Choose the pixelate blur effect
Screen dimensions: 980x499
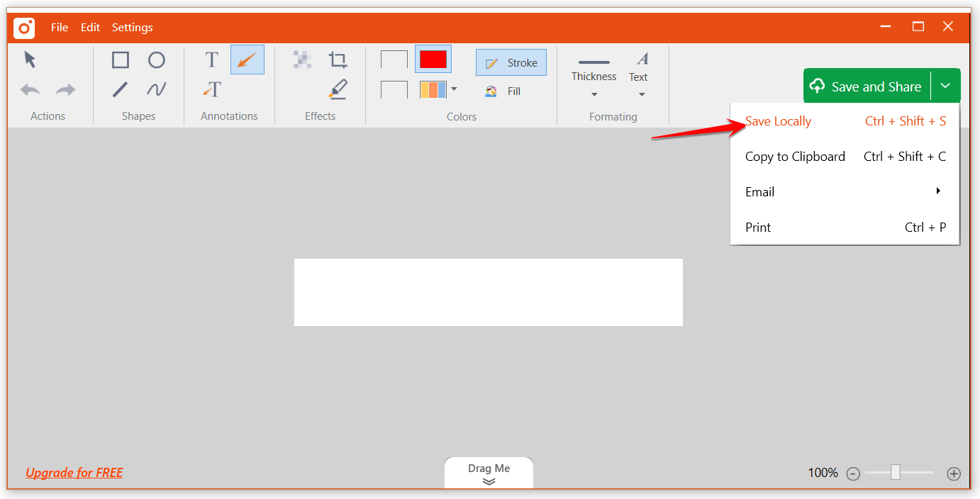point(303,60)
